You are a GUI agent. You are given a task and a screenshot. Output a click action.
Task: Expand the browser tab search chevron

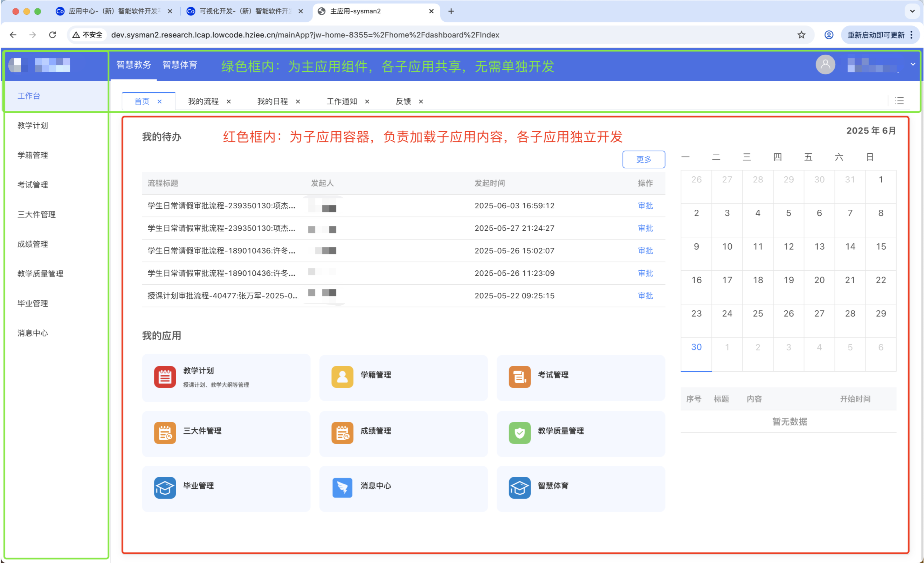(x=912, y=11)
